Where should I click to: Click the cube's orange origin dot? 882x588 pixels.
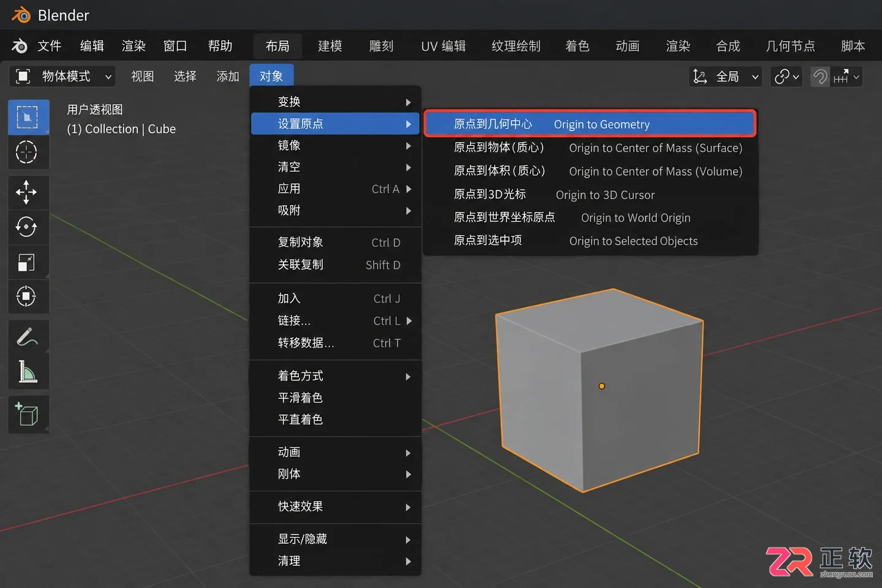coord(601,386)
